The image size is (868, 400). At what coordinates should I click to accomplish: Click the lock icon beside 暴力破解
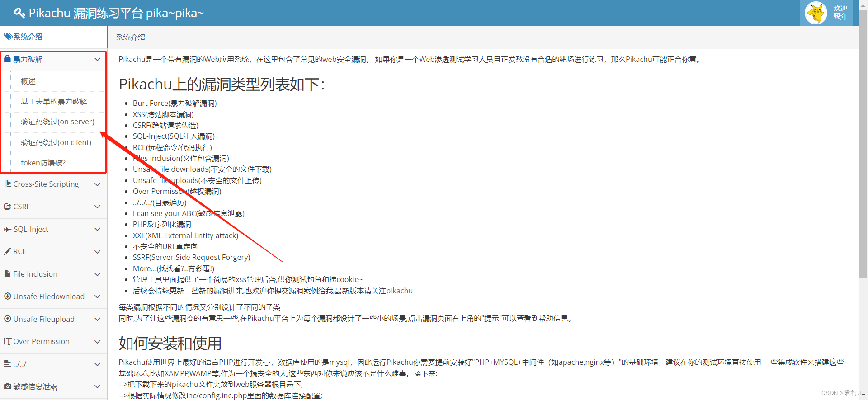click(x=7, y=59)
